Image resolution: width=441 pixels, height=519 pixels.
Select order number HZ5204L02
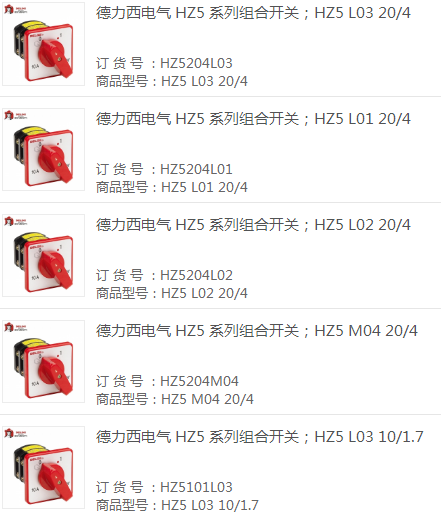point(196,275)
